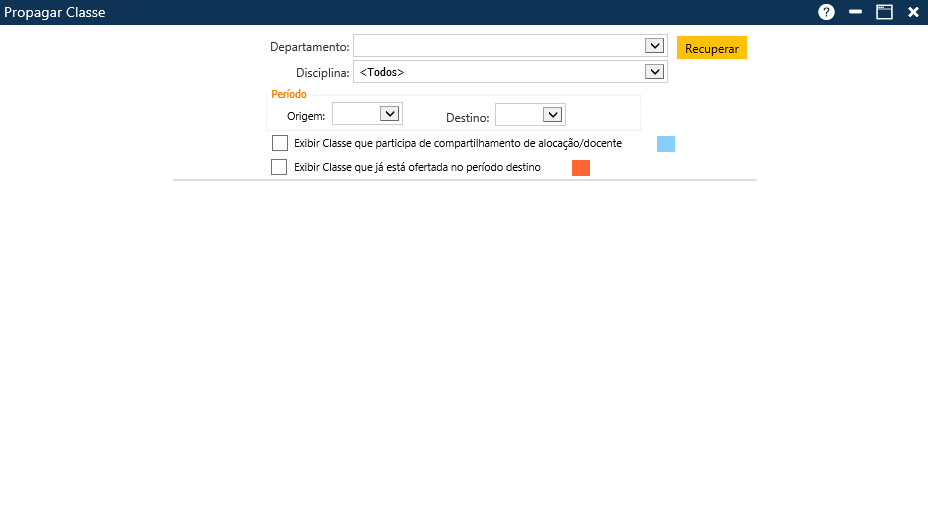Click inside the Departamento text field
The width and height of the screenshot is (928, 517).
(x=500, y=46)
